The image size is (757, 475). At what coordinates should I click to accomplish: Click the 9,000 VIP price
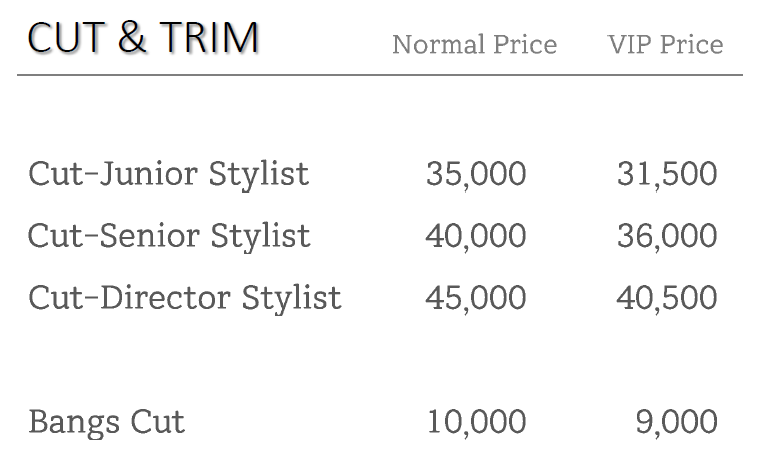676,422
